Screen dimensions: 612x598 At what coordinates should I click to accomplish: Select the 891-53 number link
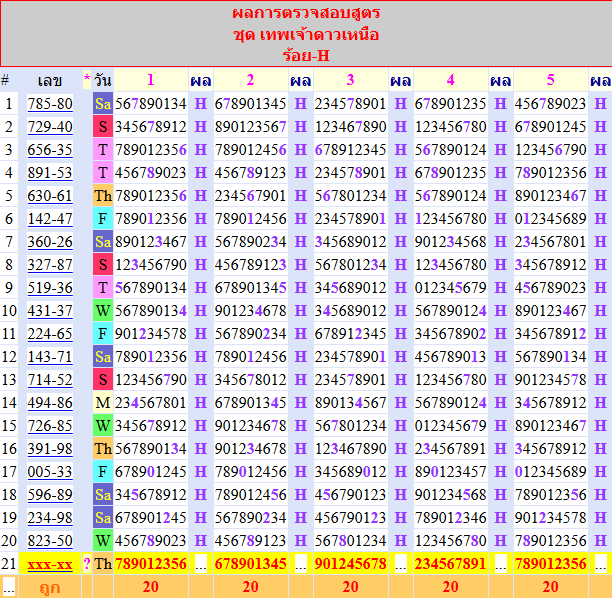coord(49,173)
